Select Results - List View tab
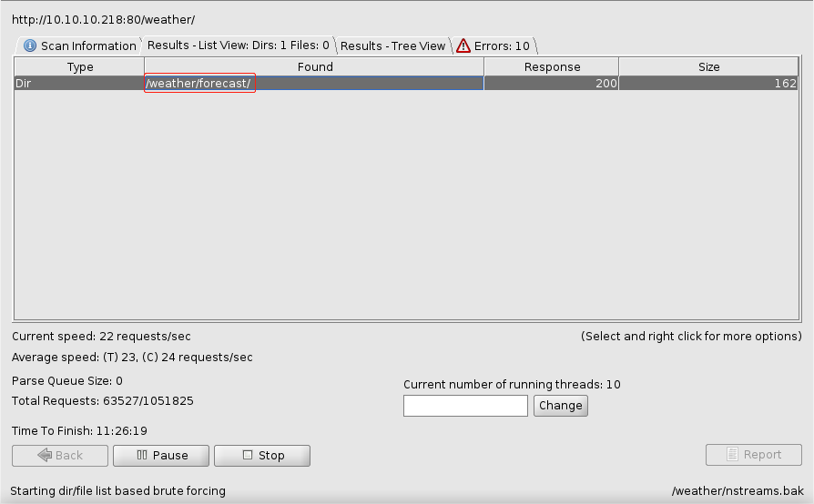814x504 pixels. [x=239, y=45]
